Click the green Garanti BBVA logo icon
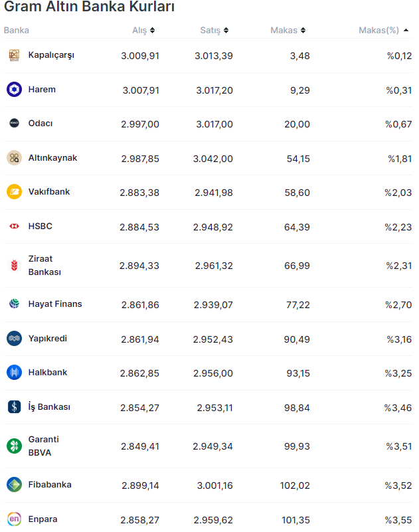The image size is (419, 532). [x=14, y=446]
